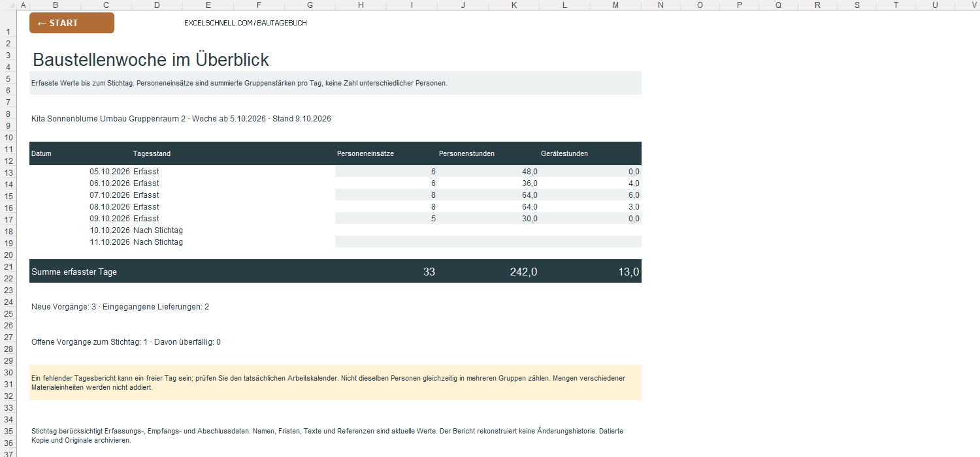
Task: Click the Tagesstand column header
Action: point(152,154)
